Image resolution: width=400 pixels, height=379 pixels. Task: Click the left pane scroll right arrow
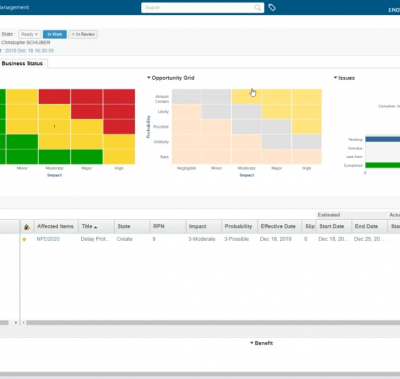pyautogui.click(x=16, y=323)
